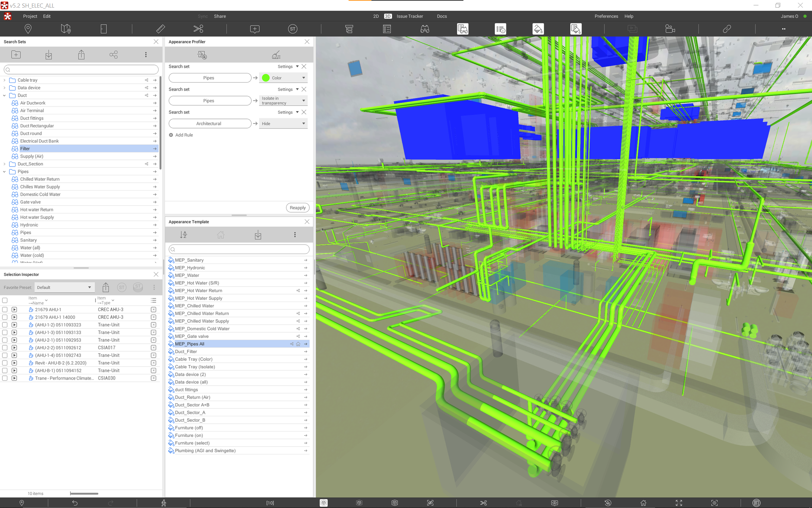Screen dimensions: 812x508
Task: Open the Preferences menu
Action: pyautogui.click(x=606, y=16)
